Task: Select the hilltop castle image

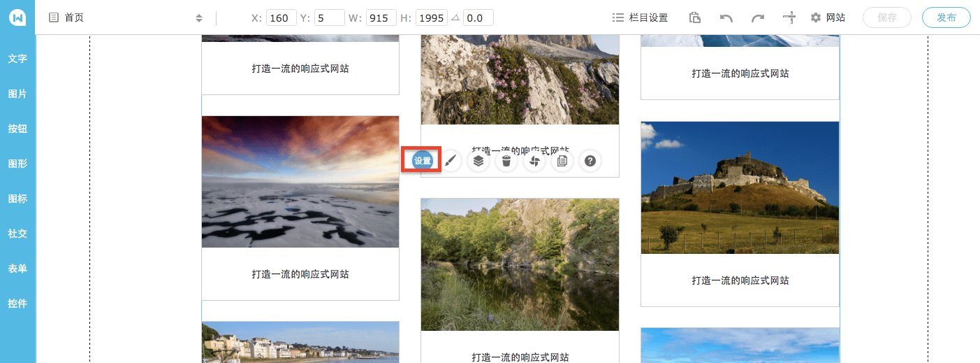Action: [x=740, y=187]
